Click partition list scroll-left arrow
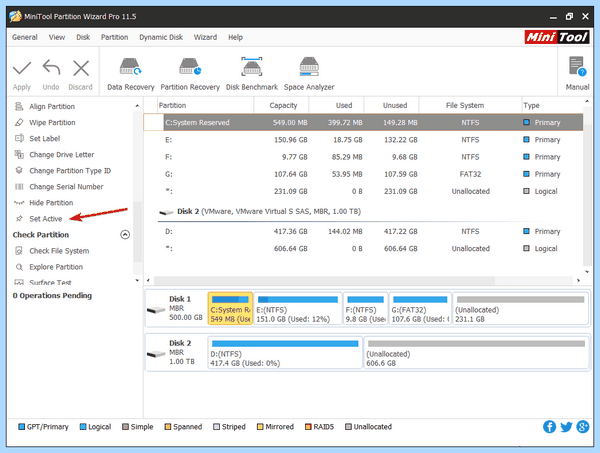600x453 pixels. pos(148,280)
